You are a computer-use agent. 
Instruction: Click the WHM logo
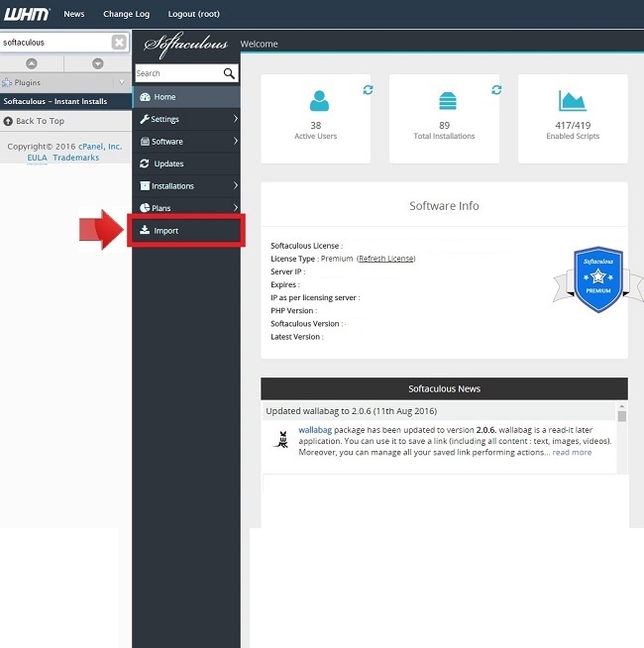27,14
